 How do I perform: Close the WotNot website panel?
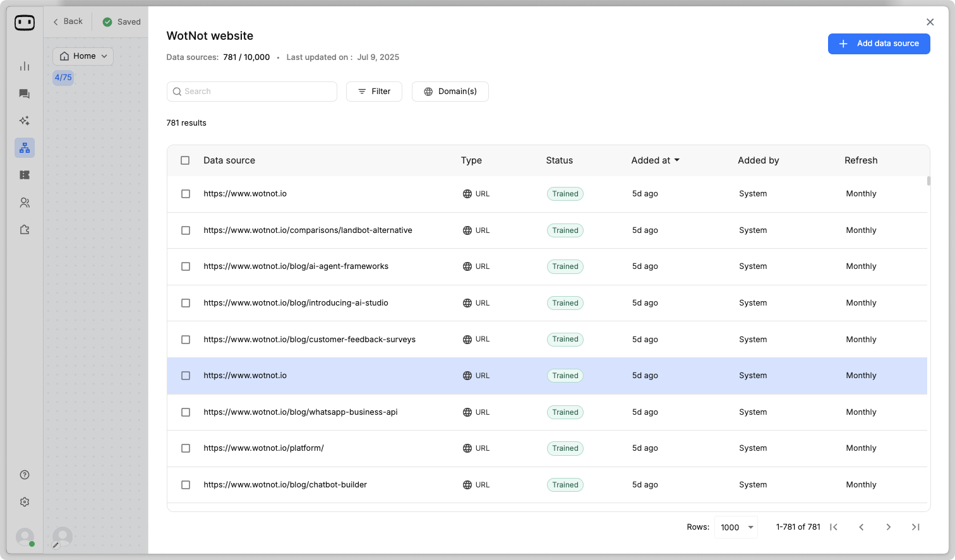(930, 22)
